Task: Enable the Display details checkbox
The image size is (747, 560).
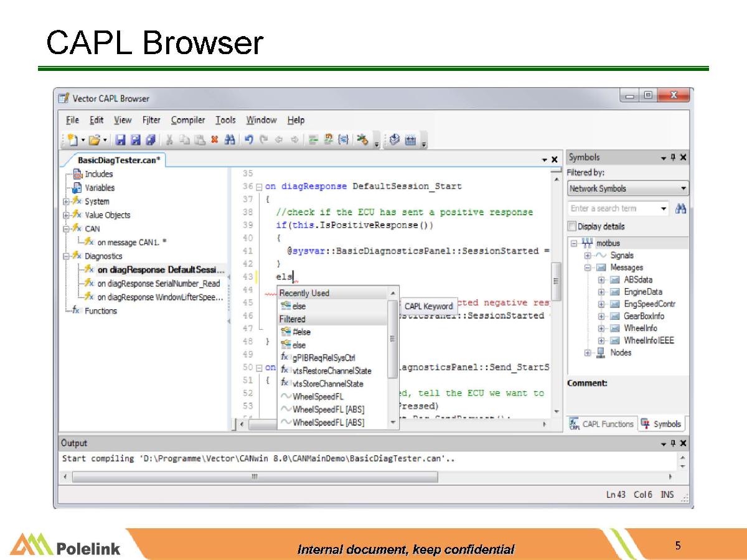Action: tap(572, 226)
